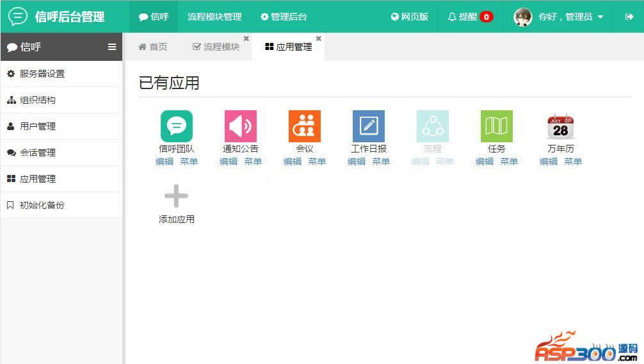Open 会话管理 in the sidebar
Image resolution: width=644 pixels, height=364 pixels.
point(61,153)
